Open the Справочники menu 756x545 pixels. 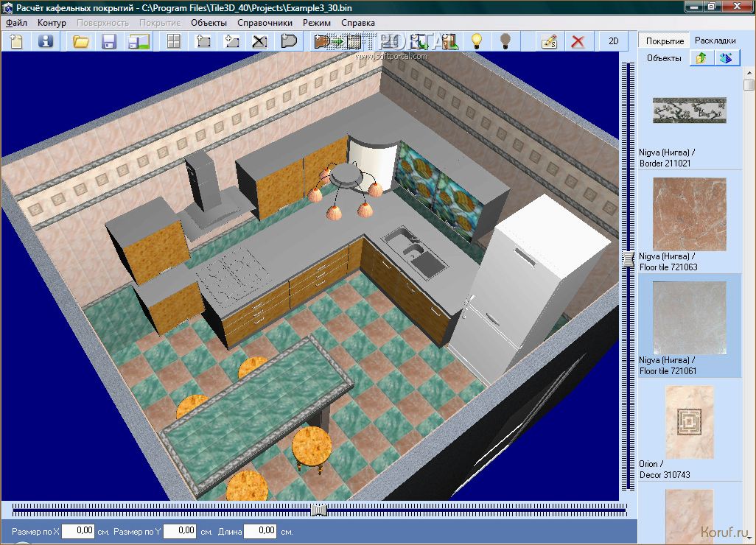click(265, 23)
